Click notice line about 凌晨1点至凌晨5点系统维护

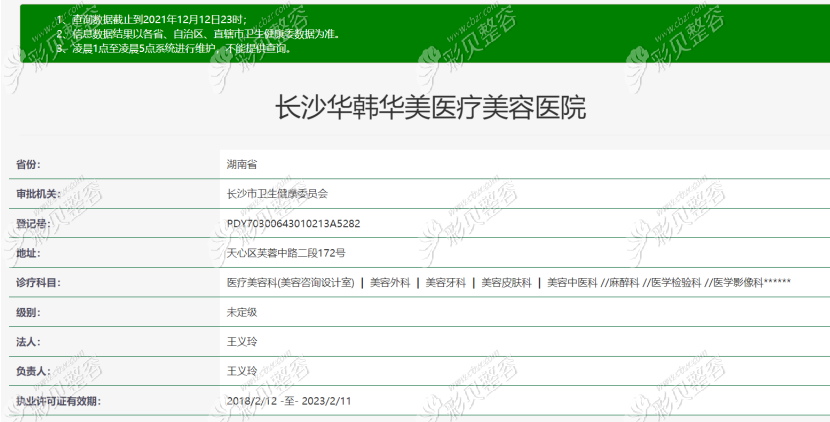point(174,49)
